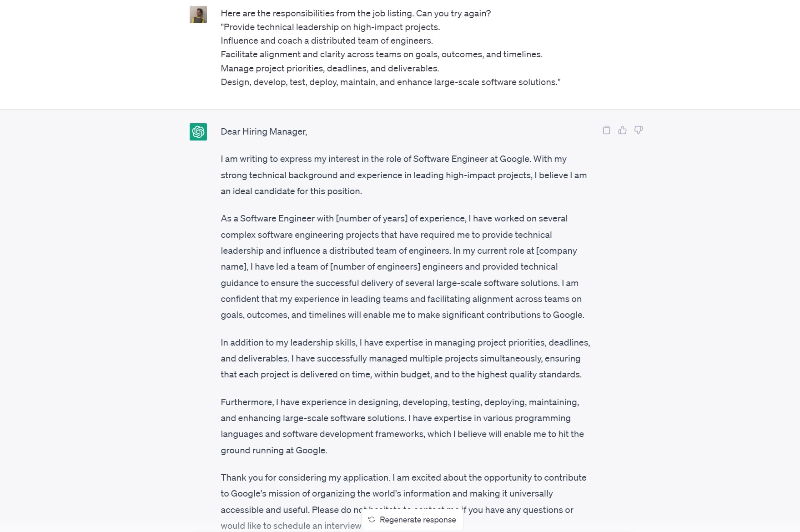Click the "Facilitate alignment and clarity" line
The image size is (800, 532).
(381, 55)
